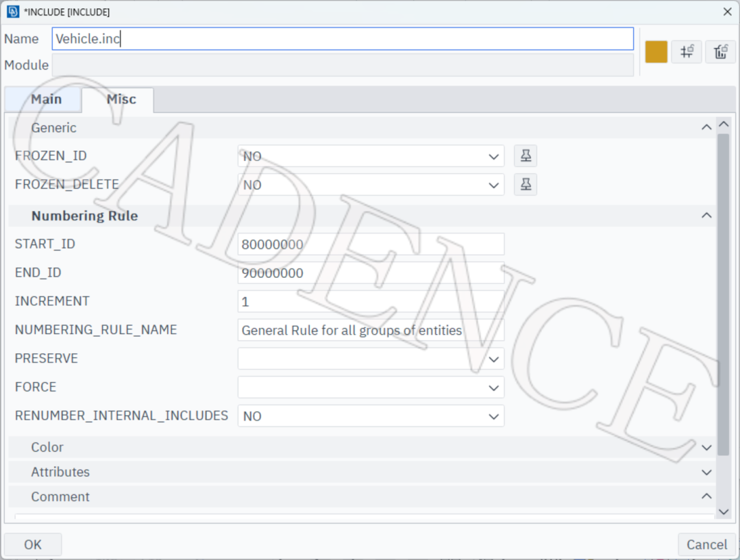The width and height of the screenshot is (740, 560).
Task: Click the NUMBERING_RULE_NAME label
Action: point(96,330)
